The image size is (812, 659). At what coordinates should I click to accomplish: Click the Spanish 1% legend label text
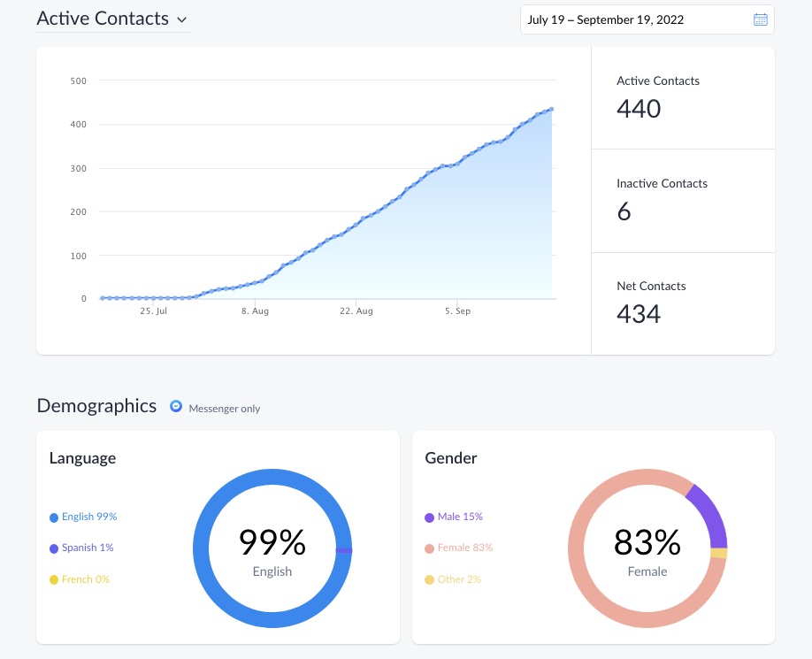[x=87, y=548]
